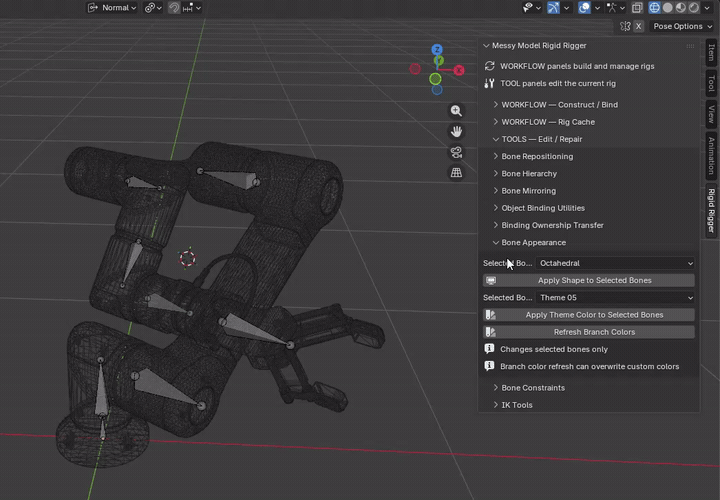
Task: Click Apply Theme Color to Selected Bones
Action: pos(589,315)
